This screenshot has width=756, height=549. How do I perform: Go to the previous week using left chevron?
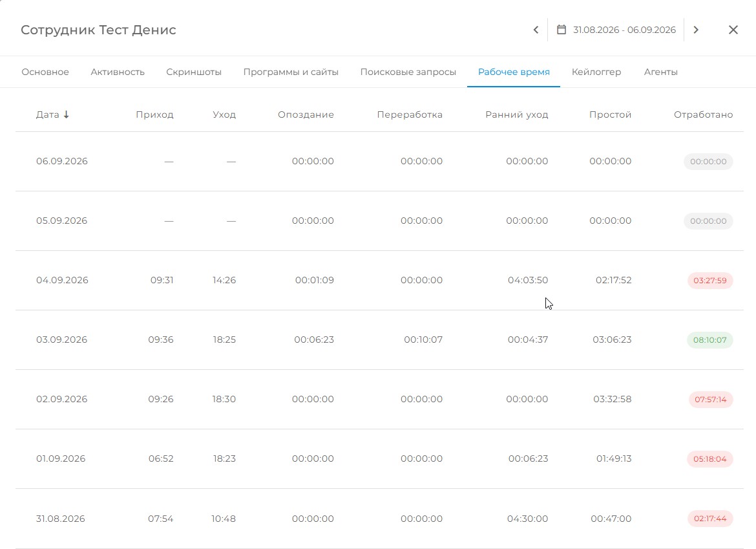pos(536,30)
